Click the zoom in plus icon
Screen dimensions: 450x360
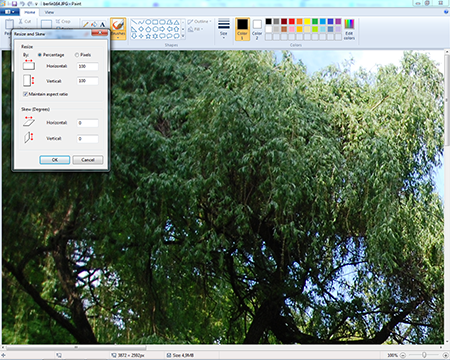tap(445, 355)
